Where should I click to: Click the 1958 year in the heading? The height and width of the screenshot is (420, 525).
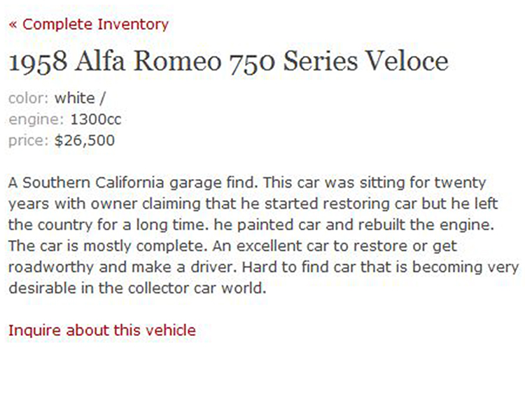38,62
